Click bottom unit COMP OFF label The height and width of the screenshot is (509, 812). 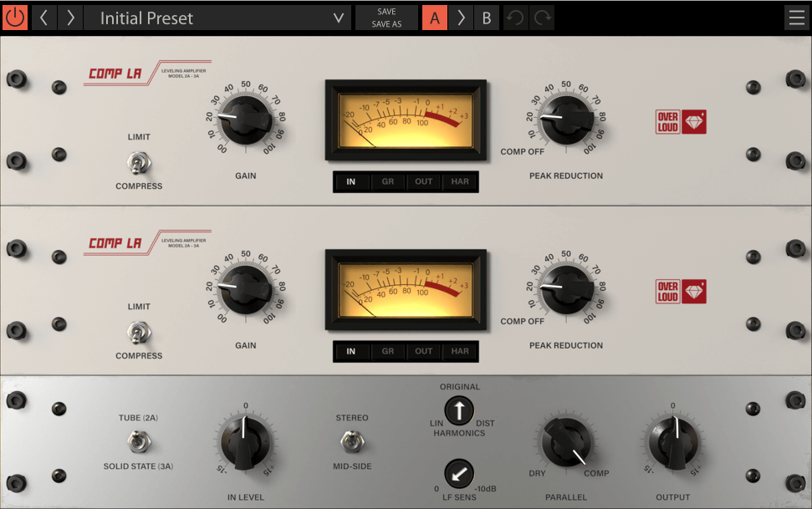(x=522, y=322)
